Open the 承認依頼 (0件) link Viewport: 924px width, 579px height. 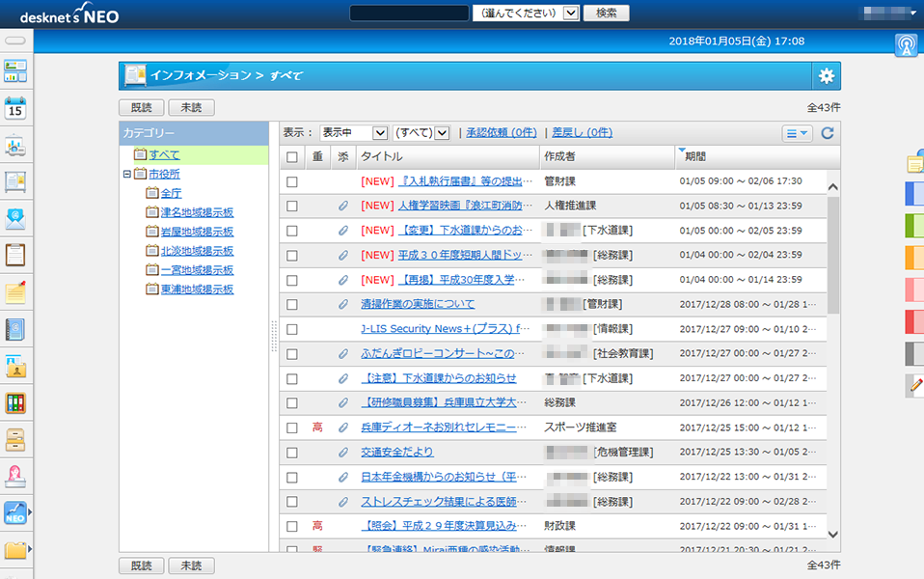coord(501,133)
